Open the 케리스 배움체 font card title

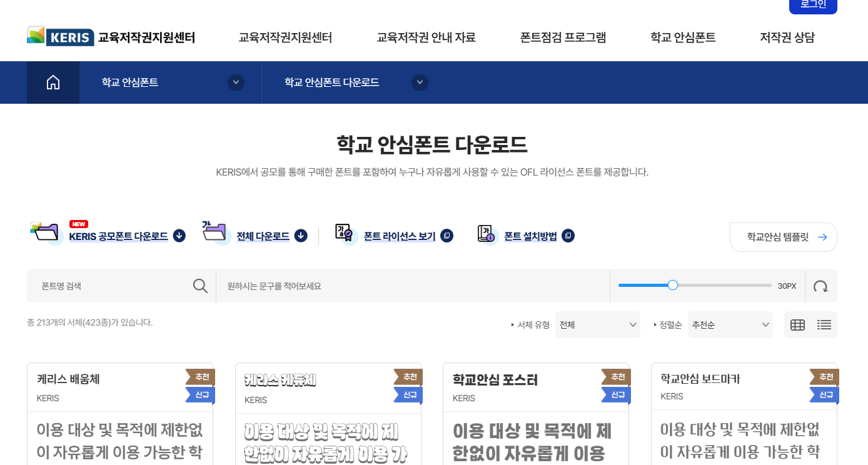68,379
